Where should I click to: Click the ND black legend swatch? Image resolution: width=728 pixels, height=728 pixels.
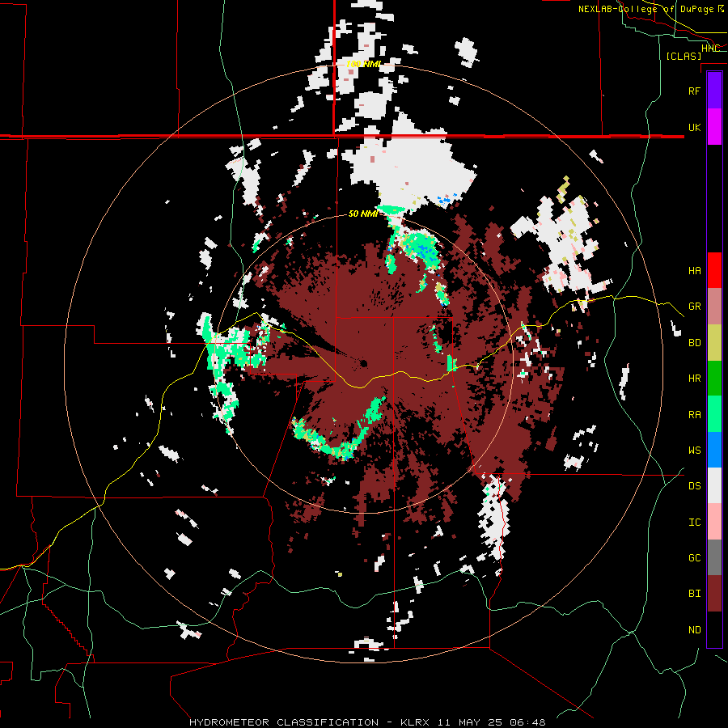[714, 629]
